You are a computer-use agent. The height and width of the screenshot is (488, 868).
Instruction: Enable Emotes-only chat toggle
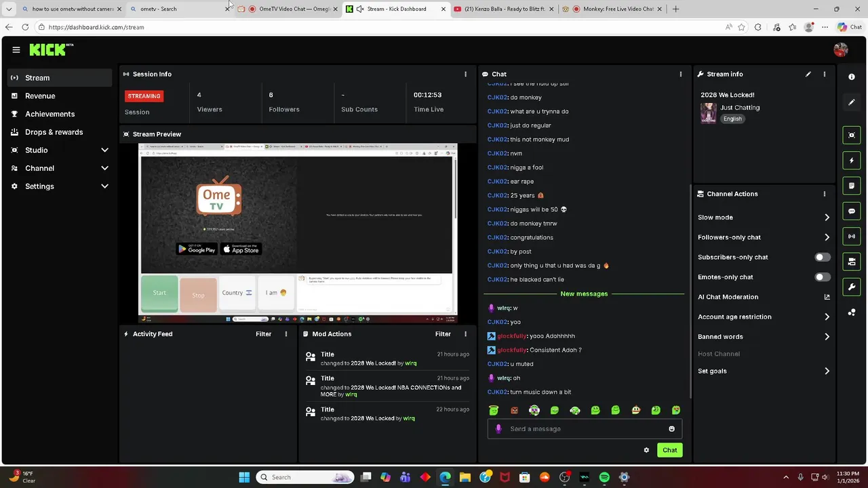tap(823, 277)
